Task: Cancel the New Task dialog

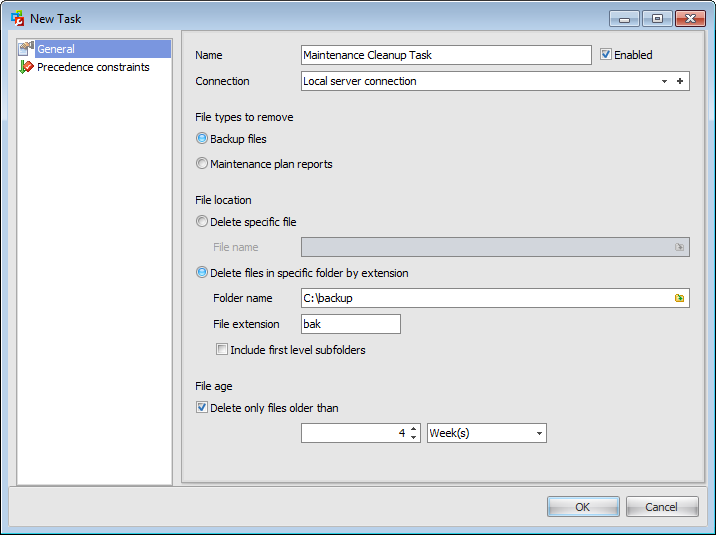Action: (x=662, y=507)
